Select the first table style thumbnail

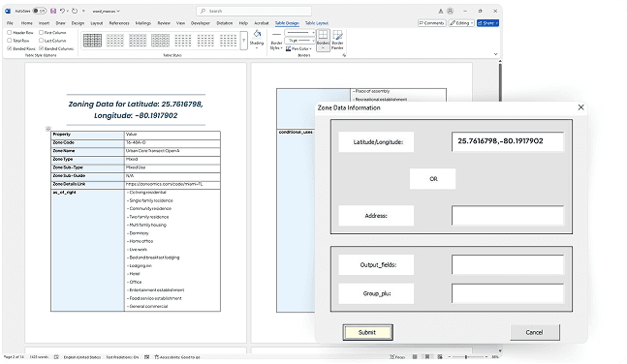point(92,40)
